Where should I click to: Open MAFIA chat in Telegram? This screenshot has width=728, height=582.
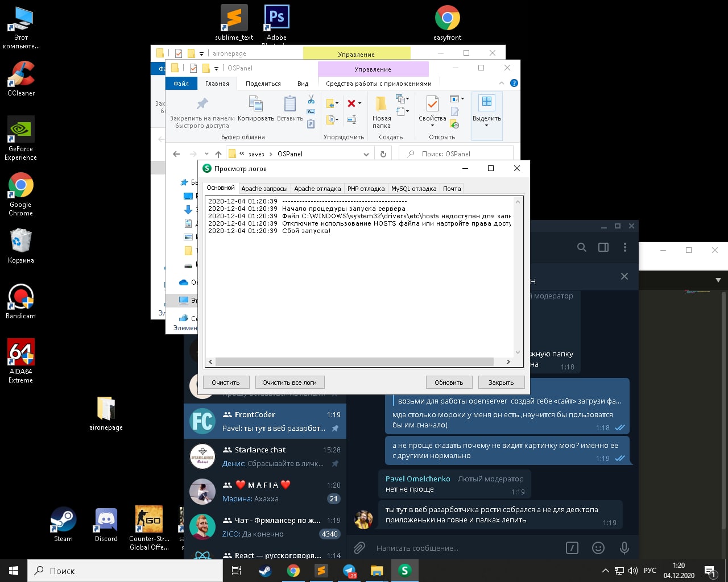click(265, 492)
